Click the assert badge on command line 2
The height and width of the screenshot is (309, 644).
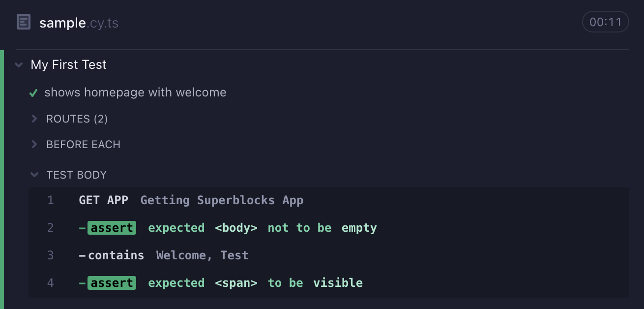112,227
